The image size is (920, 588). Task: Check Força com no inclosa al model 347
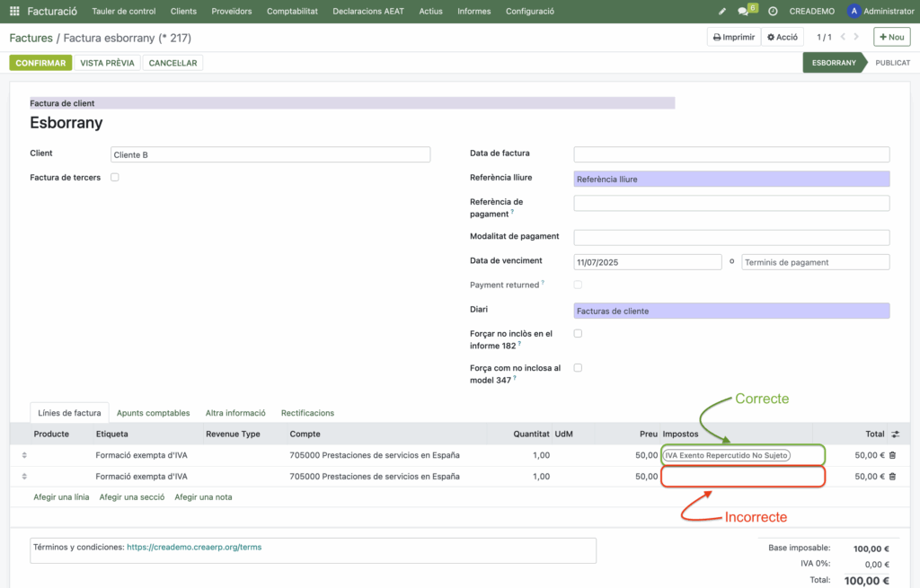(x=578, y=368)
